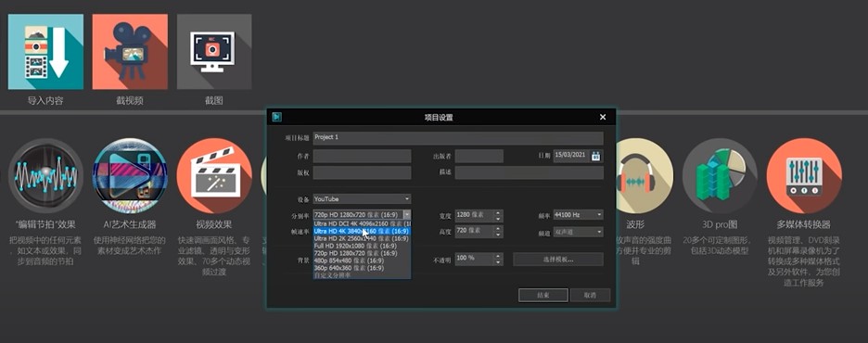
Task: Lower 不透明 opacity with the down arrow
Action: 498,262
